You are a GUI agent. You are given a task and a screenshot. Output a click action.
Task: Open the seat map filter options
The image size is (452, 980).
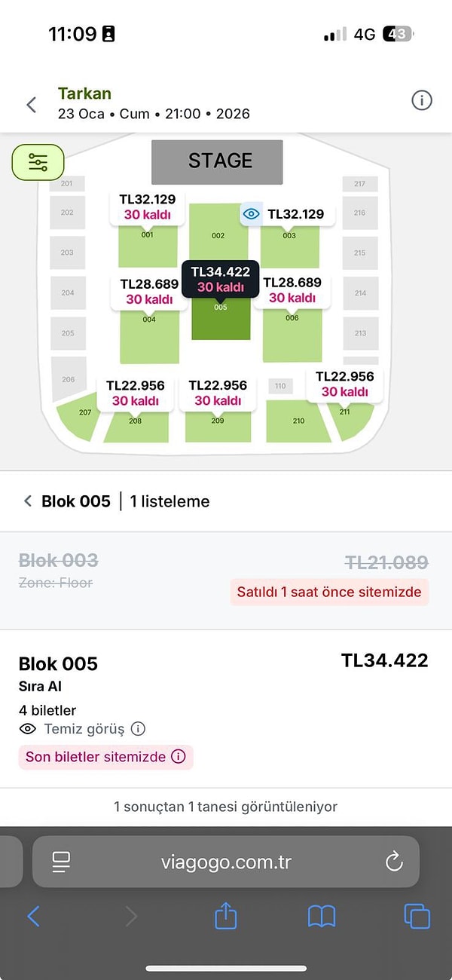[x=38, y=162]
